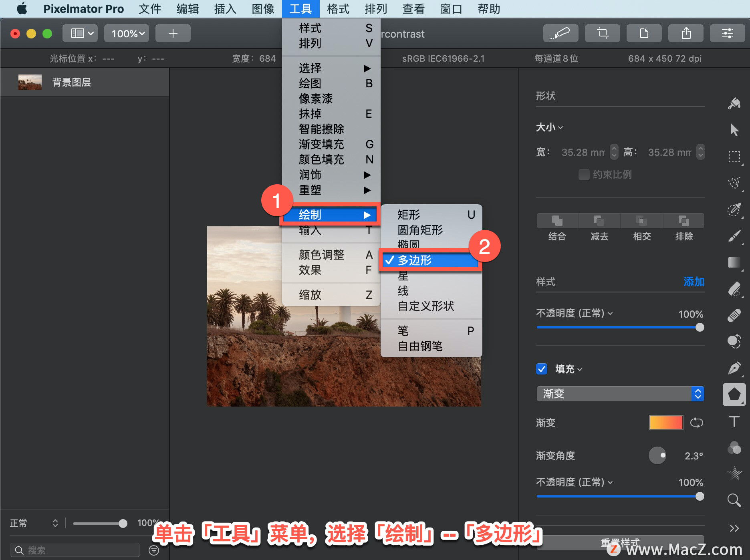The image size is (750, 560).
Task: Click the Share export icon
Action: (x=685, y=33)
